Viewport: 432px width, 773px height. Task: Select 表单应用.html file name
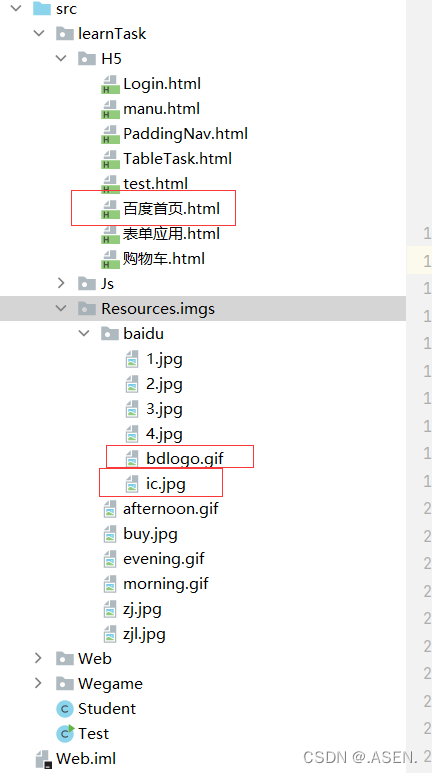pos(171,234)
